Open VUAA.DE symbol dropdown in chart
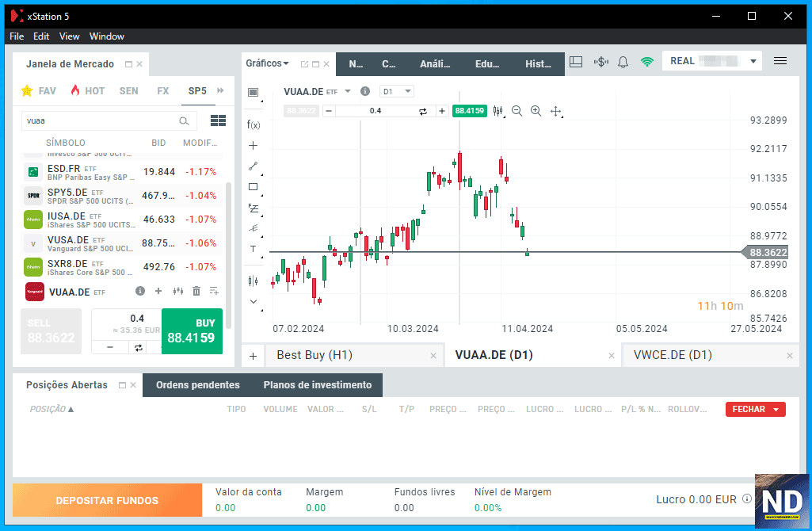 click(348, 91)
